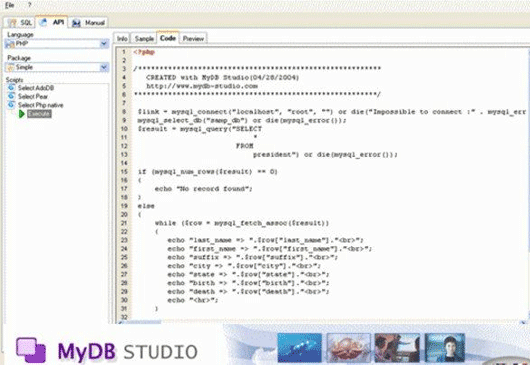Select the Code tab

(x=168, y=38)
